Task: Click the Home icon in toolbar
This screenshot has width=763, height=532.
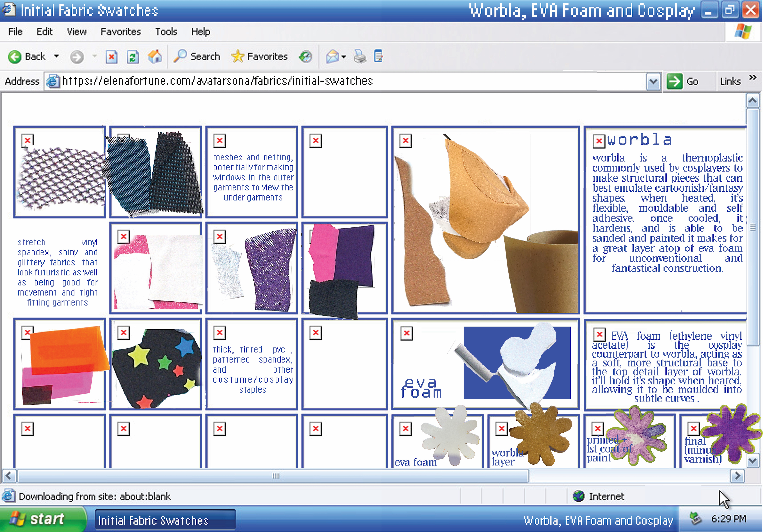Action: click(155, 57)
